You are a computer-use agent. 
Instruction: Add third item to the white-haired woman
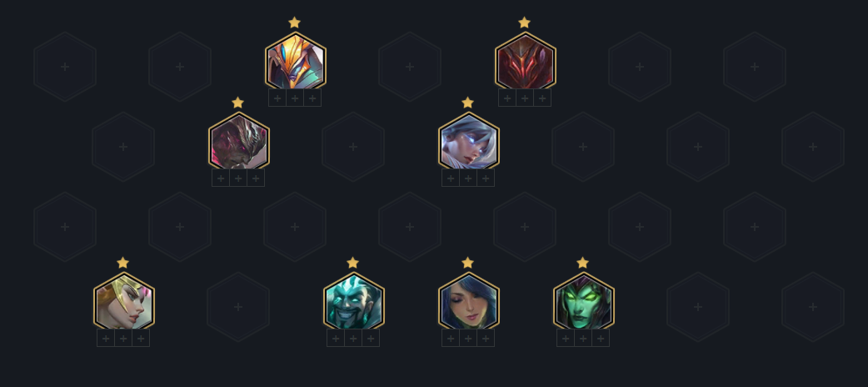[486, 178]
